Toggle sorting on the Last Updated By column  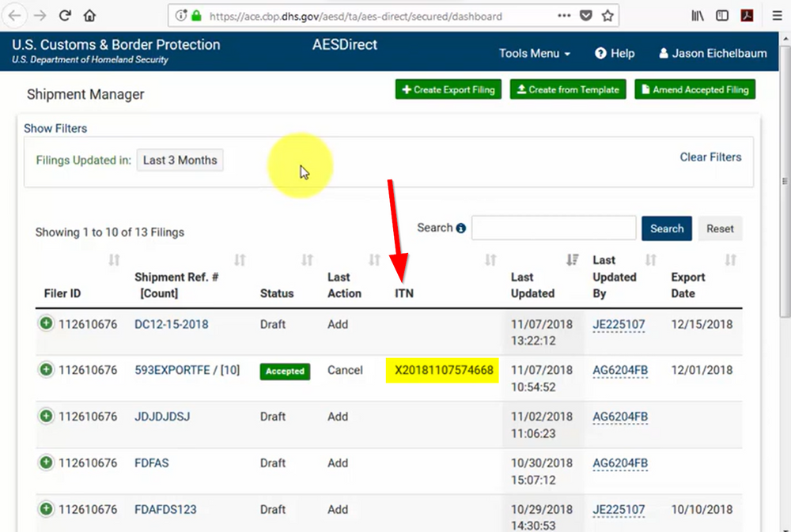(x=650, y=259)
